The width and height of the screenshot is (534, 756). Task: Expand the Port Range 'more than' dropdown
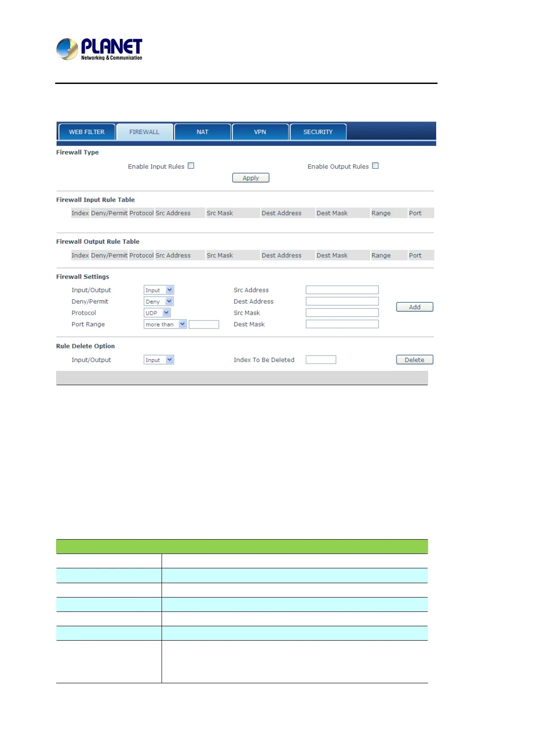[x=165, y=324]
